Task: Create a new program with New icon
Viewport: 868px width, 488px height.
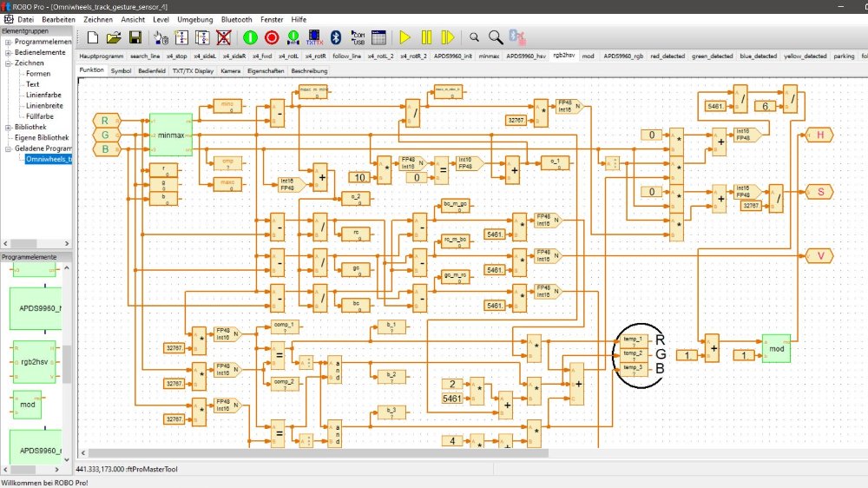Action: (93, 37)
